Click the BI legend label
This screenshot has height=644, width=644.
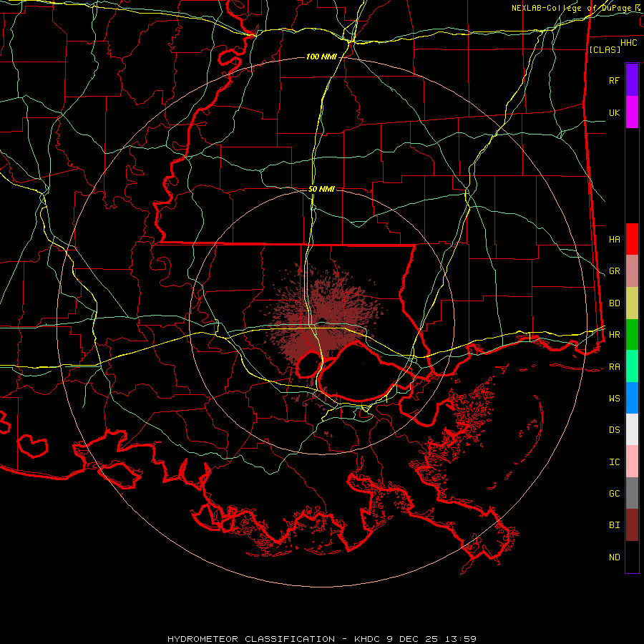click(x=615, y=525)
